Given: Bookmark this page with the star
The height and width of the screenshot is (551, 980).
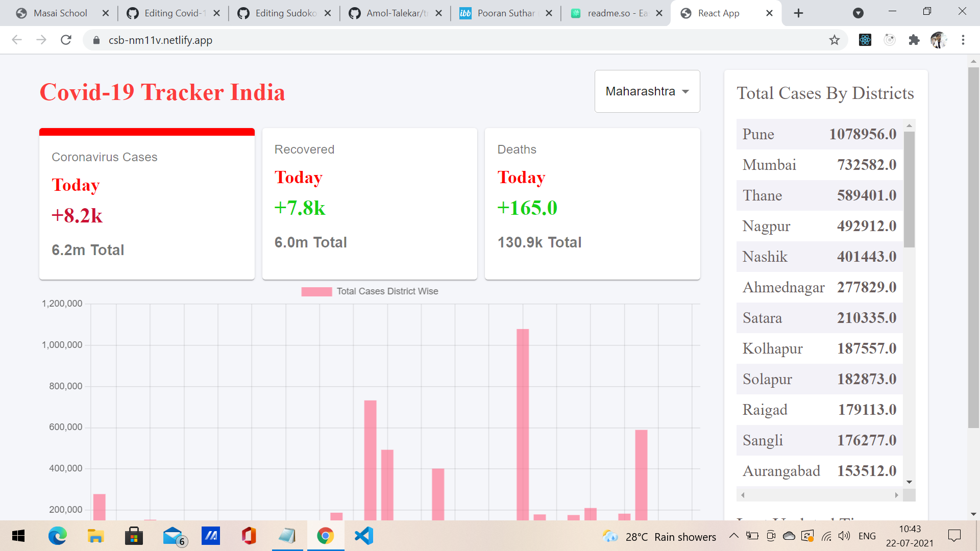Looking at the screenshot, I should [835, 40].
